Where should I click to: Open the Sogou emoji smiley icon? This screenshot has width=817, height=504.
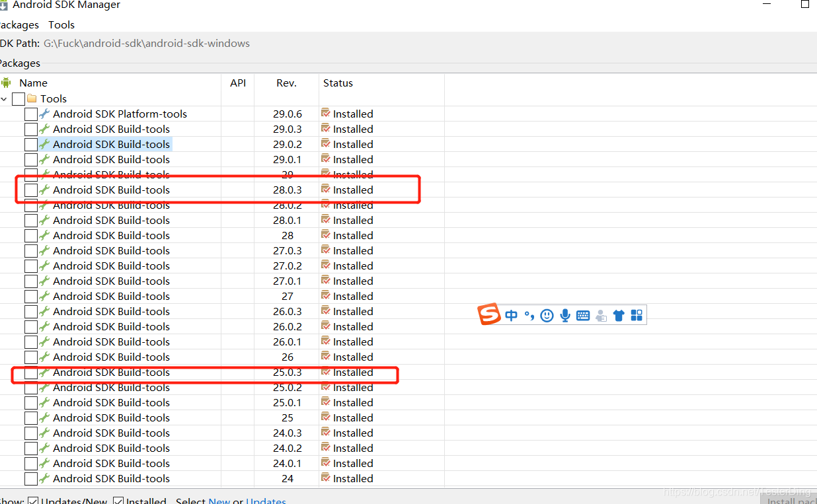(x=547, y=316)
